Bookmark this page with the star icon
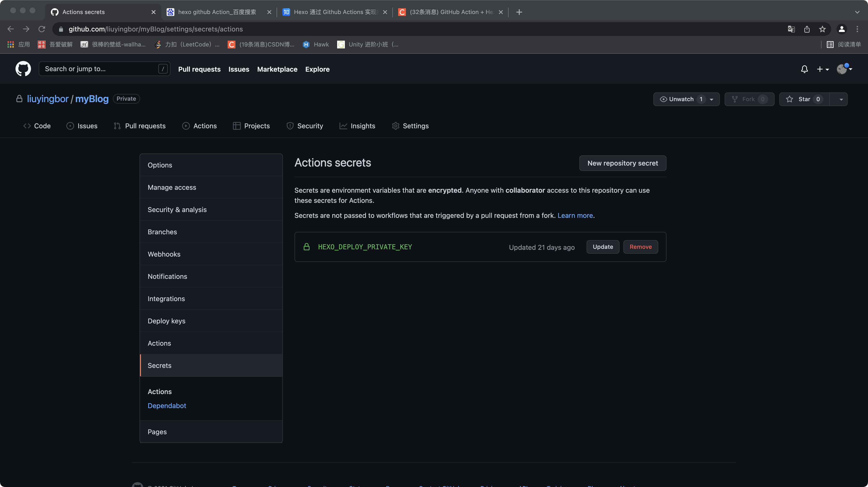 point(822,29)
